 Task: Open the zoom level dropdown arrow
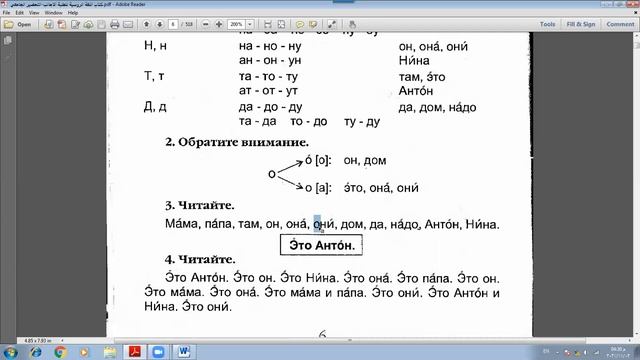tap(250, 24)
